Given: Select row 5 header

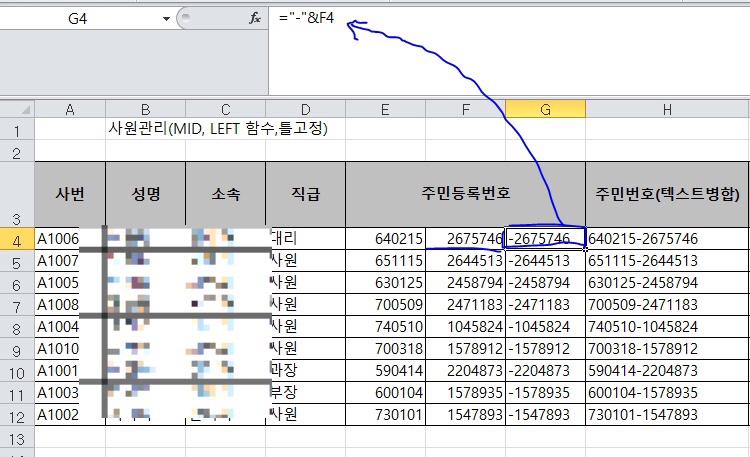Looking at the screenshot, I should point(17,261).
